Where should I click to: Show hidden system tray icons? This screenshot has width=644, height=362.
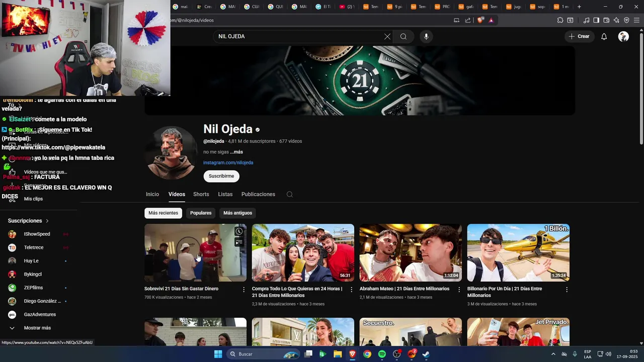[553, 354]
